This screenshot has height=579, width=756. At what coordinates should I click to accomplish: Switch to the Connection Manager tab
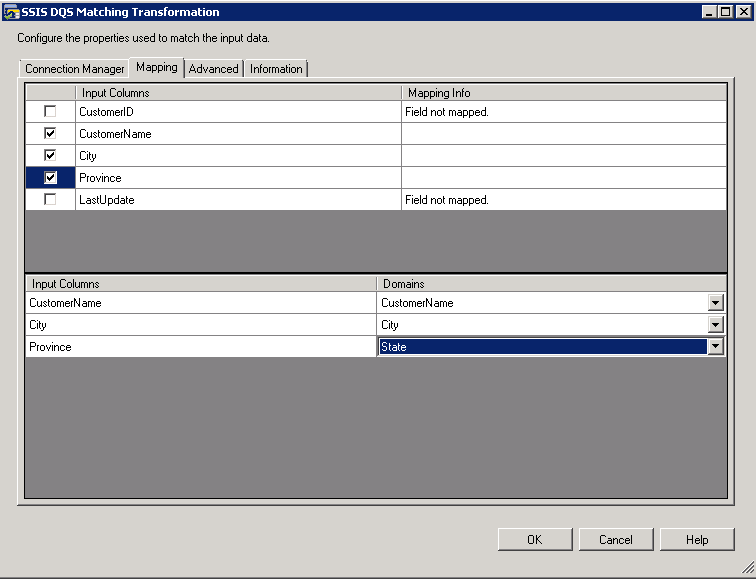[75, 69]
